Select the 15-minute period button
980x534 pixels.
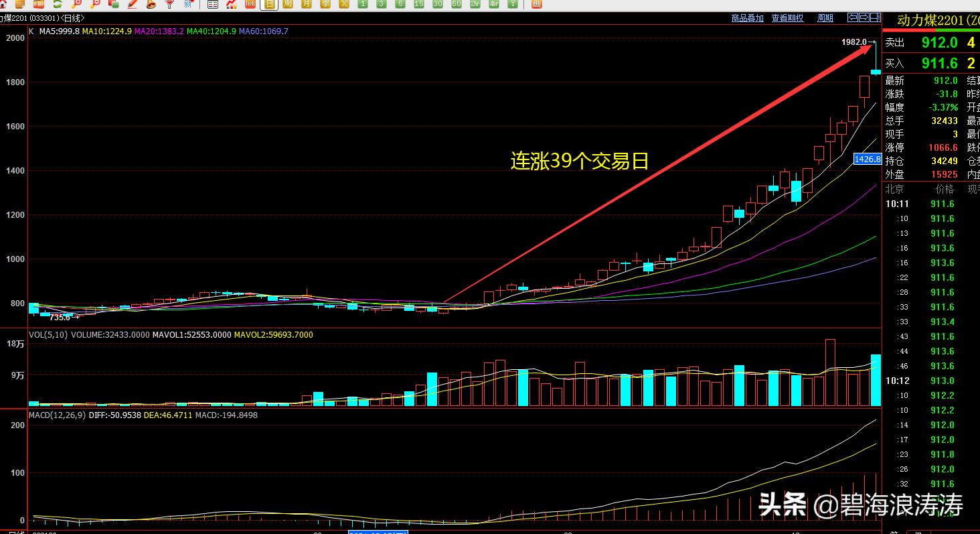tap(419, 4)
